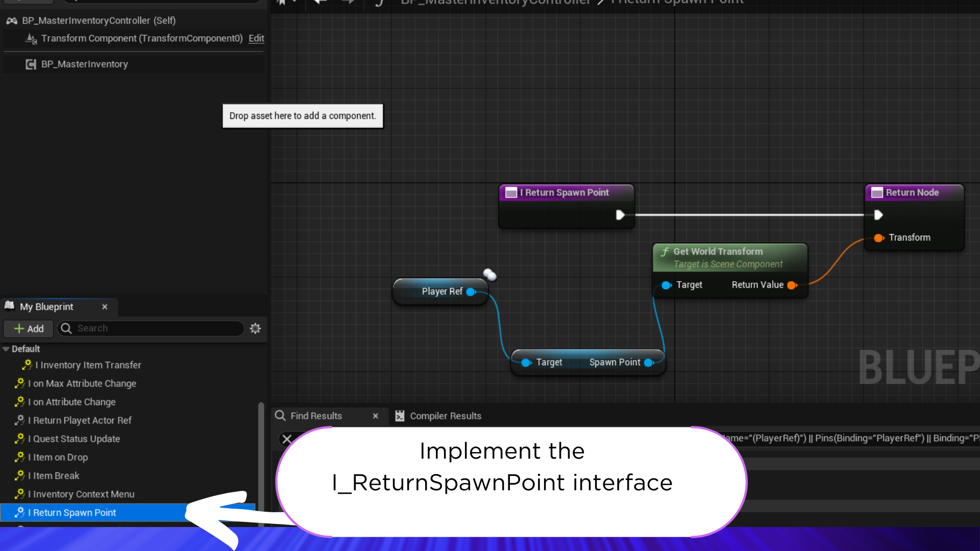Click the settings gear in My Blueprint
980x551 pixels.
255,329
